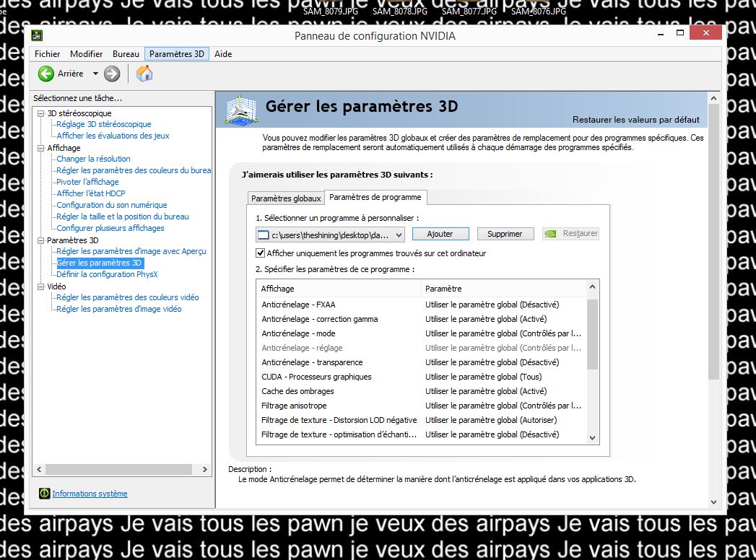Select Pivoter l'affichage task
The image size is (756, 560).
pyautogui.click(x=87, y=182)
